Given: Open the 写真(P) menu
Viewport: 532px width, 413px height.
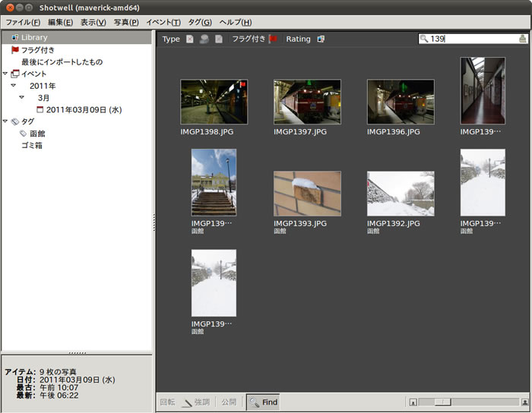Looking at the screenshot, I should tap(126, 22).
